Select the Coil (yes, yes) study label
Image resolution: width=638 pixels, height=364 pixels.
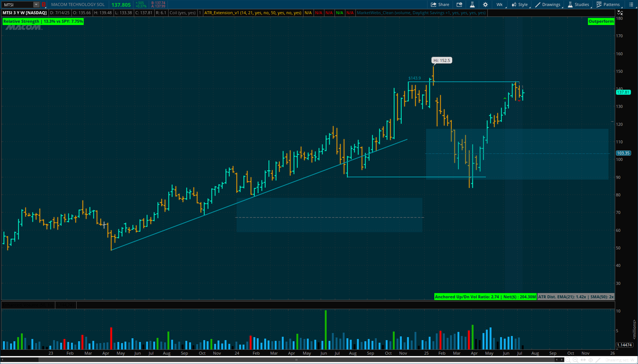click(183, 13)
